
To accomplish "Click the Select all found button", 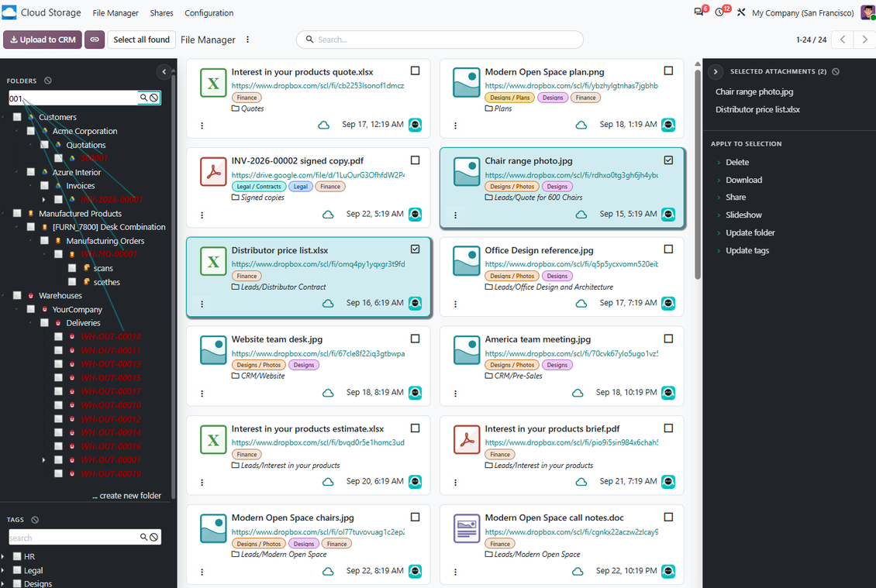I will pos(141,40).
